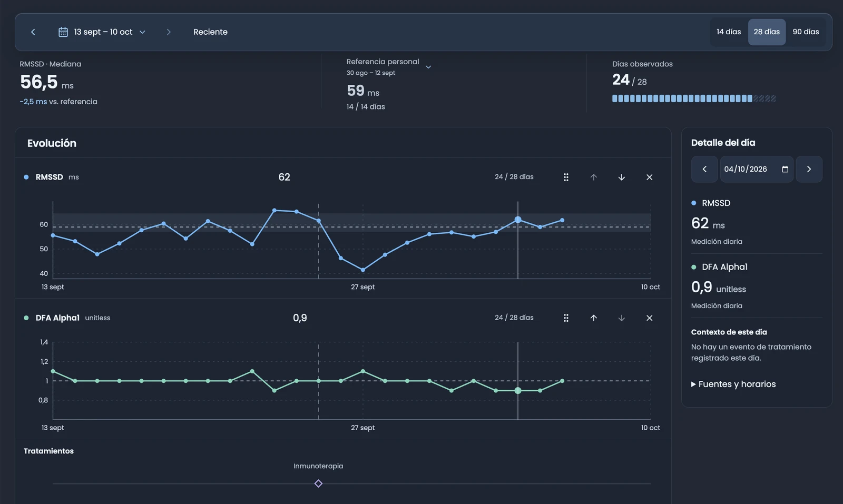The image size is (843, 504).
Task: Open date picker calendar icon in day detail
Action: point(785,169)
